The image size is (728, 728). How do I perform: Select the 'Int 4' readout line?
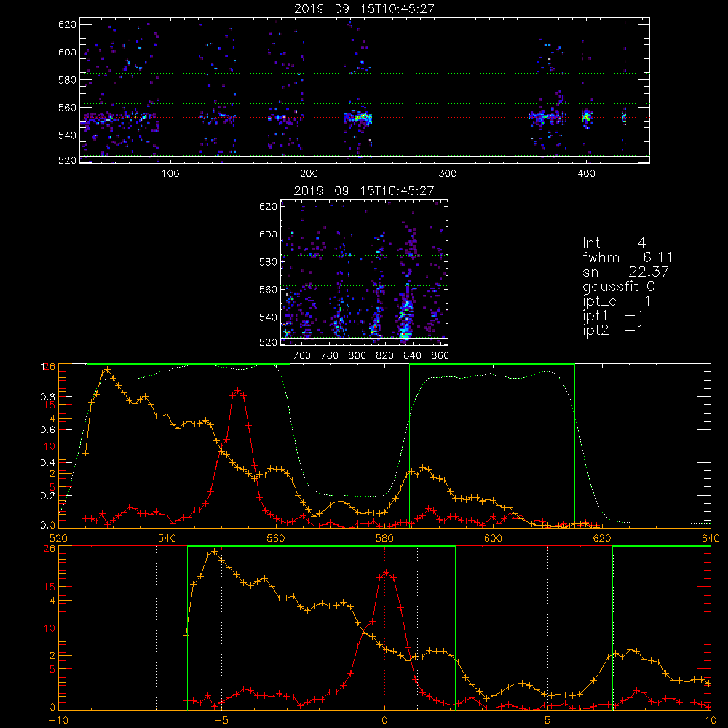click(x=614, y=243)
